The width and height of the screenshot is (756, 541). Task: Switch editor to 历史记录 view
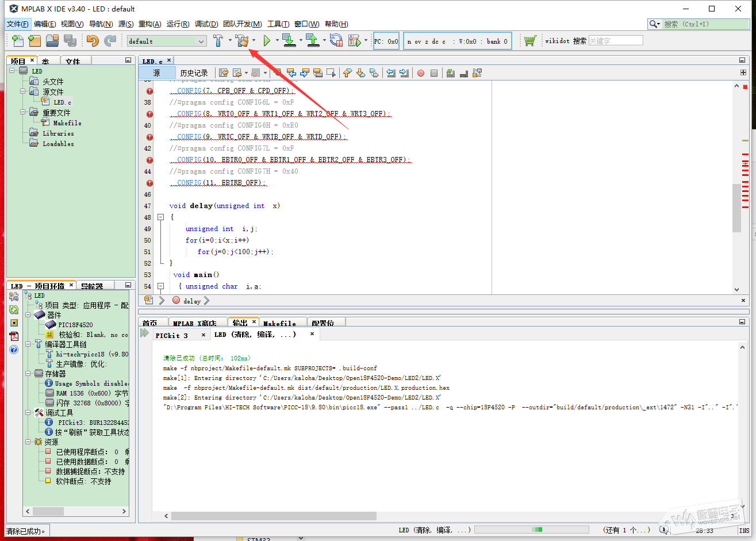coord(194,73)
